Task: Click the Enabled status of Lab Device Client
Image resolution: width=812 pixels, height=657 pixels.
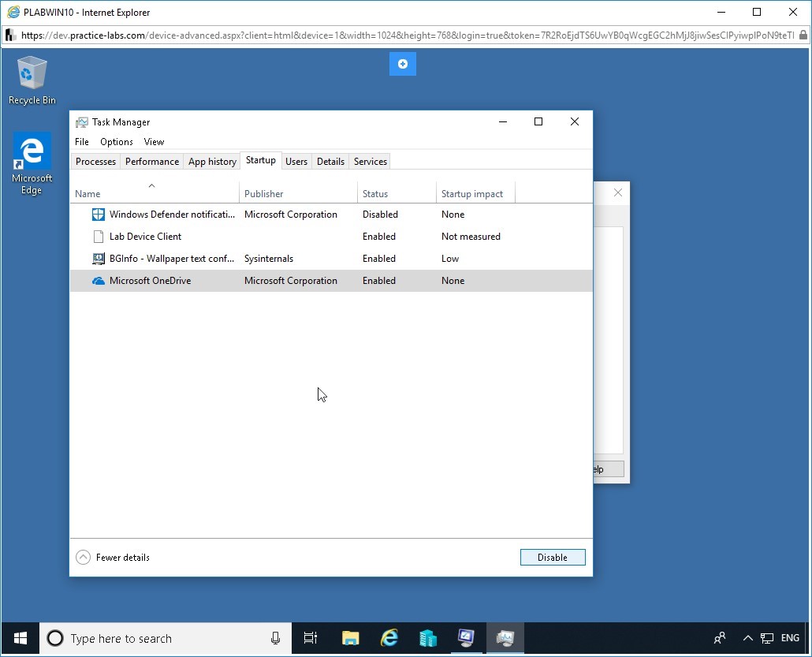Action: click(x=379, y=237)
